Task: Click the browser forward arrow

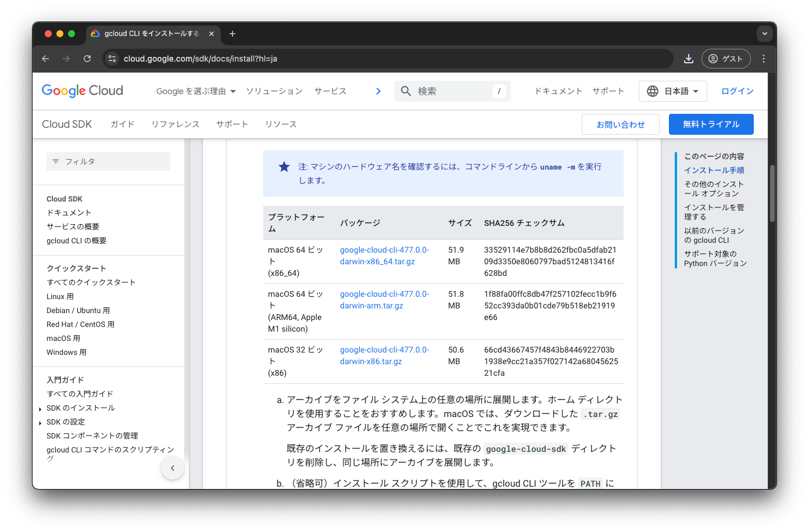Action: [x=66, y=59]
